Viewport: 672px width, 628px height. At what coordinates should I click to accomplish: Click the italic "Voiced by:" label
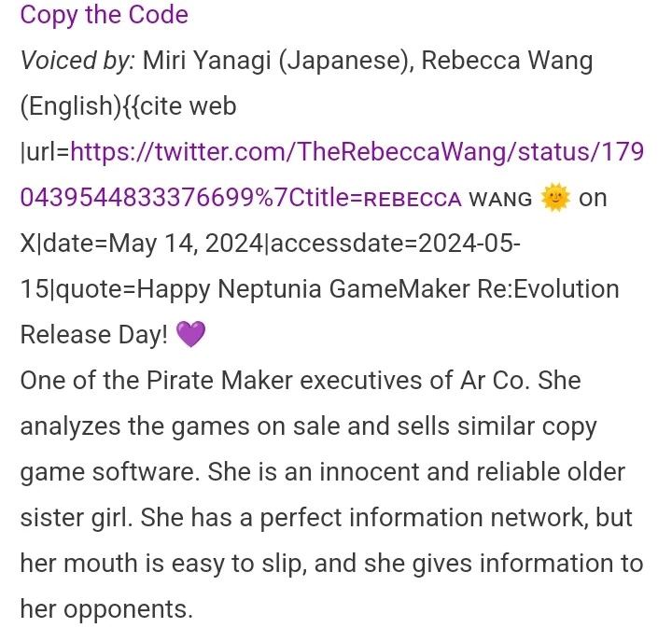click(x=77, y=61)
